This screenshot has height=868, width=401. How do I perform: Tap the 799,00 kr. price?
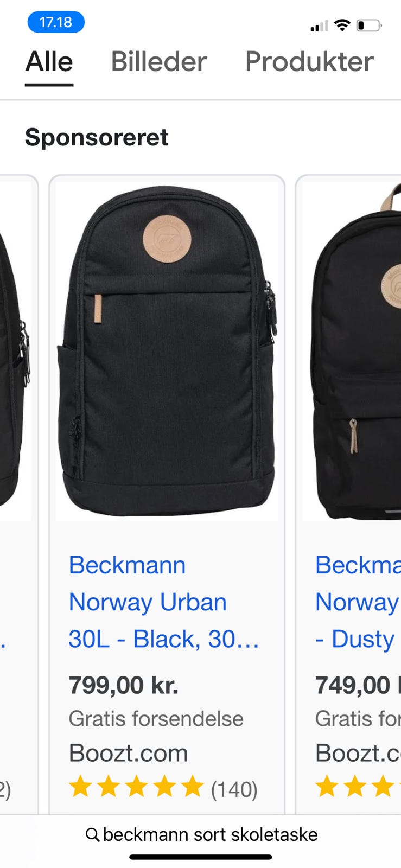[x=124, y=685]
